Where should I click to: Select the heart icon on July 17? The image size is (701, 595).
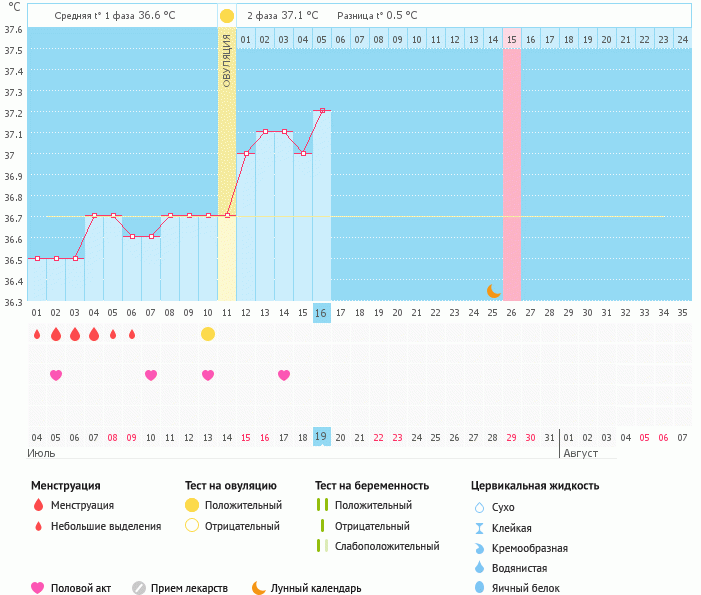tap(284, 375)
